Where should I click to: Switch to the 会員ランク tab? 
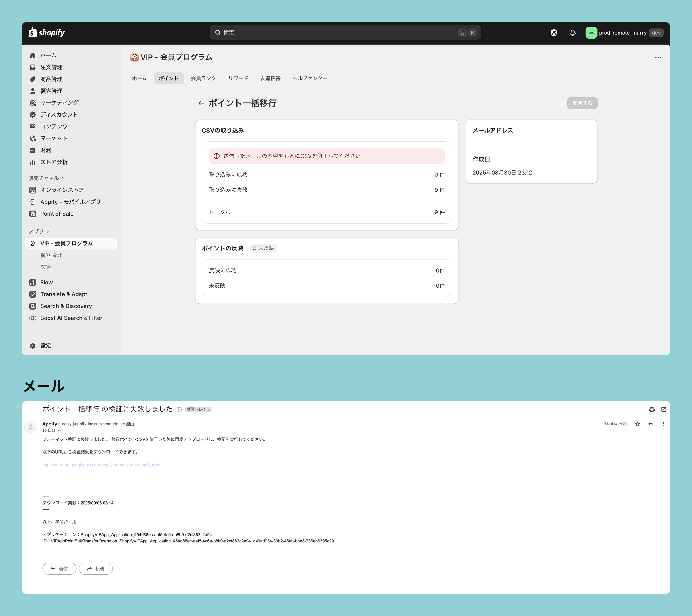(x=203, y=78)
